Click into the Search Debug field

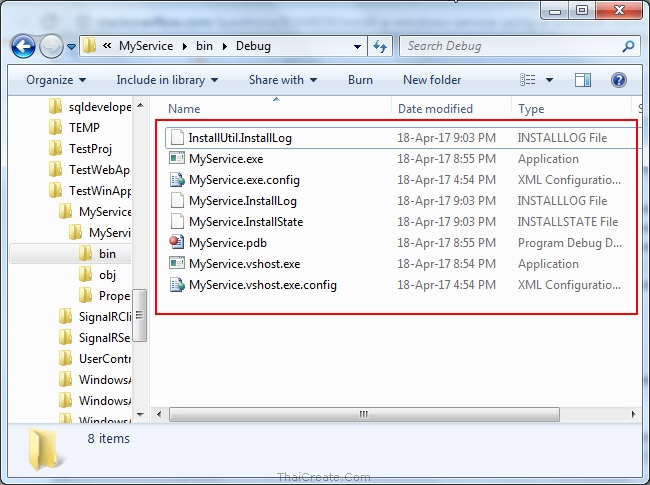click(x=510, y=46)
